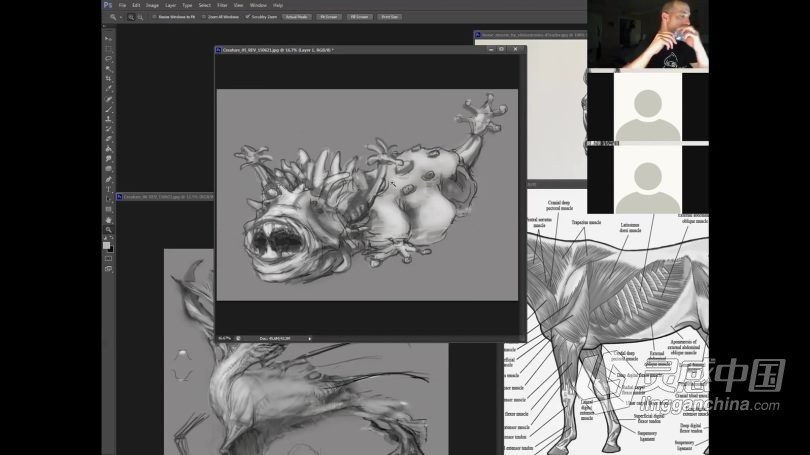The width and height of the screenshot is (810, 455).
Task: Select the Dodge tool
Action: click(108, 169)
